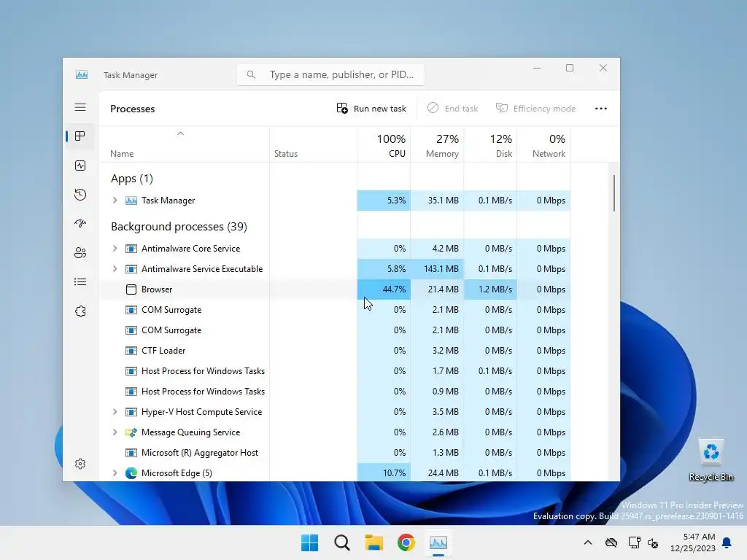The image size is (747, 560).
Task: Click the Apps (1) group header
Action: click(x=132, y=179)
